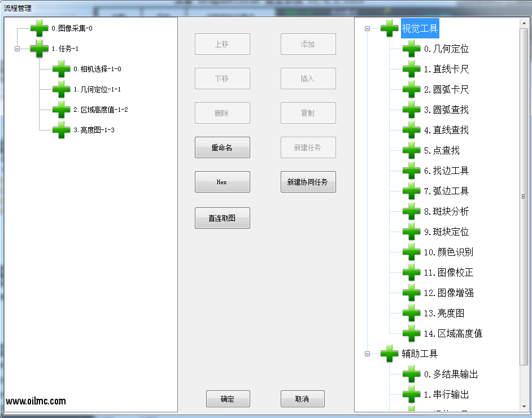
Task: Click the 直连取图 button
Action: point(222,218)
